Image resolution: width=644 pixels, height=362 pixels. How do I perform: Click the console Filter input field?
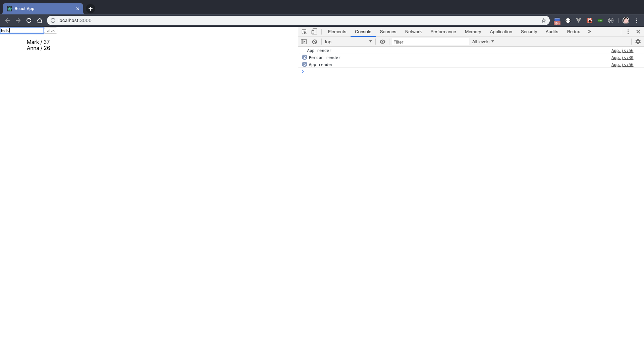point(430,42)
